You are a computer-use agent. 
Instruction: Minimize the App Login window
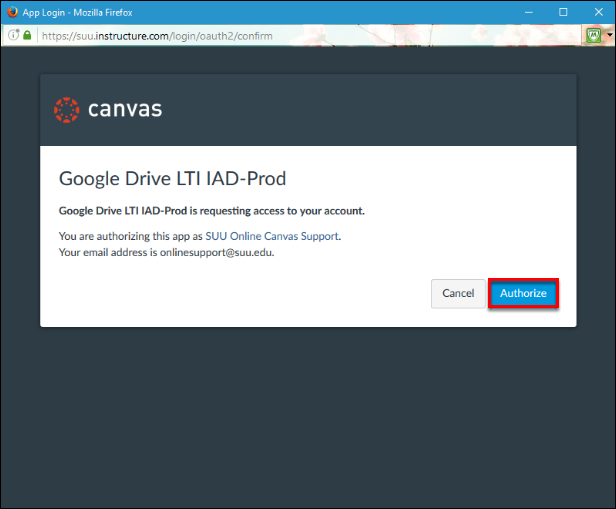tap(529, 13)
